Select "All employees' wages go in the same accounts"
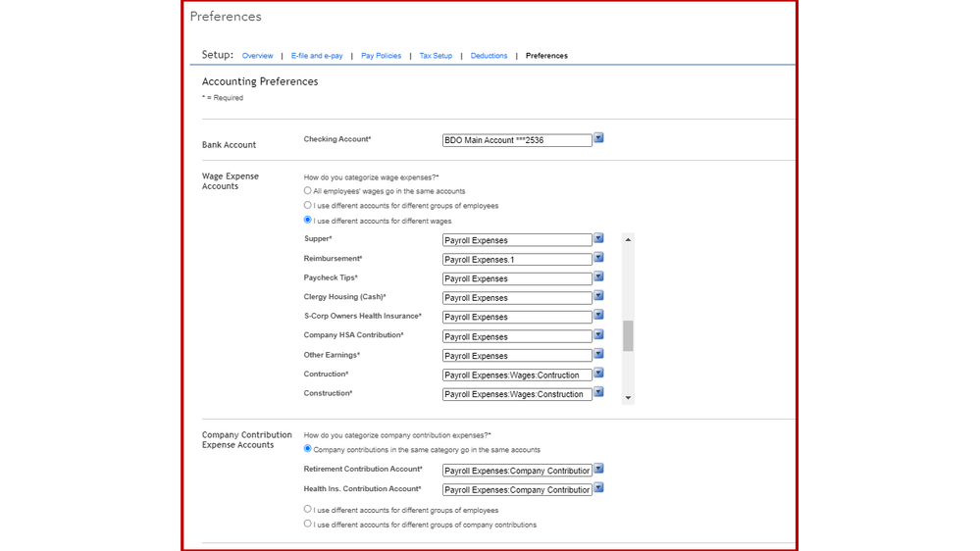 click(308, 191)
